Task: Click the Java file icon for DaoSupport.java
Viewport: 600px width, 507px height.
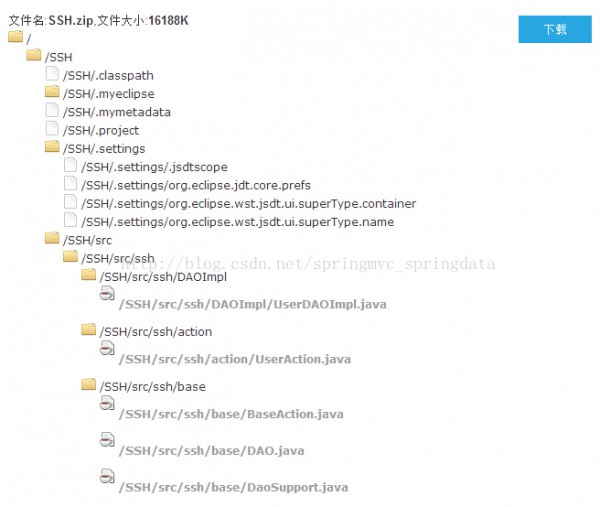Action: (x=107, y=476)
